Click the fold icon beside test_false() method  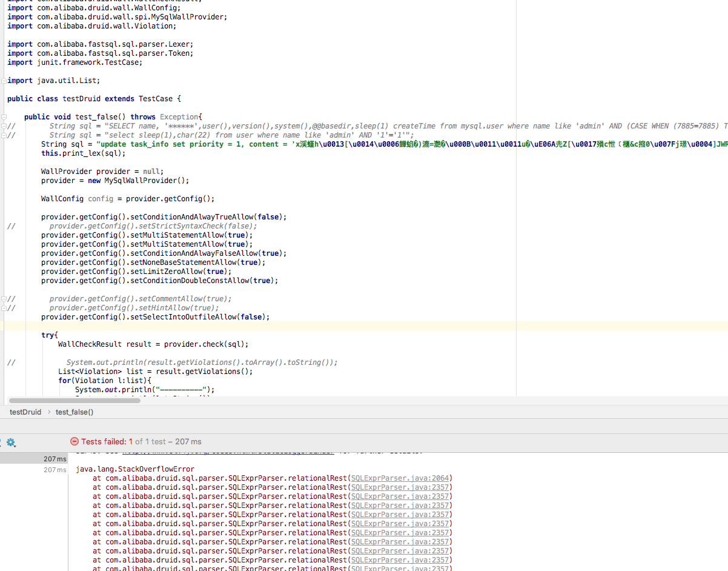[2, 116]
